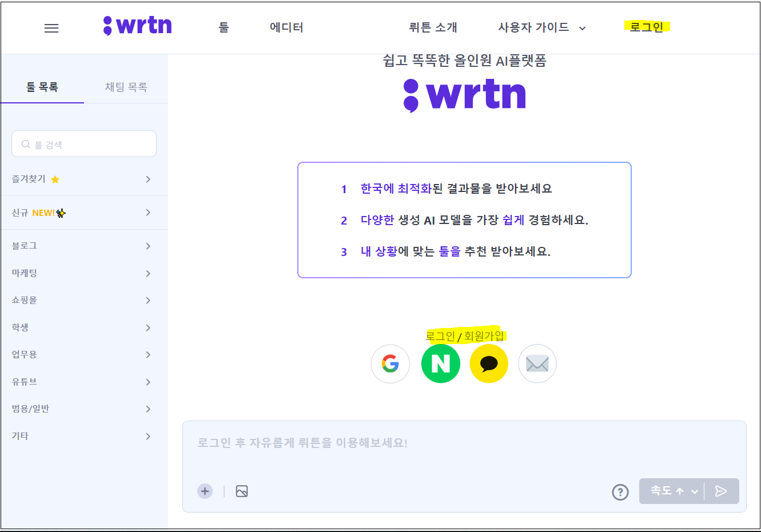
Task: Expand the 유튜브 category
Action: tap(84, 382)
